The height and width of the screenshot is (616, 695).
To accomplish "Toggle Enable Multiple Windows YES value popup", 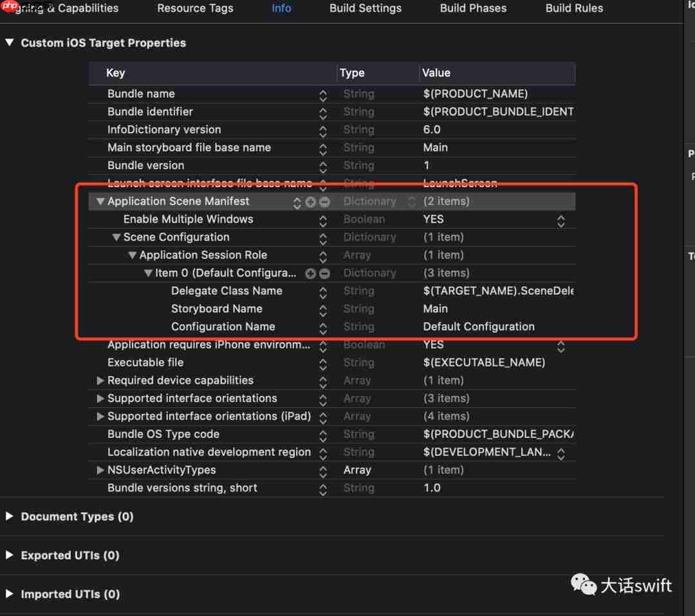I will (x=561, y=220).
